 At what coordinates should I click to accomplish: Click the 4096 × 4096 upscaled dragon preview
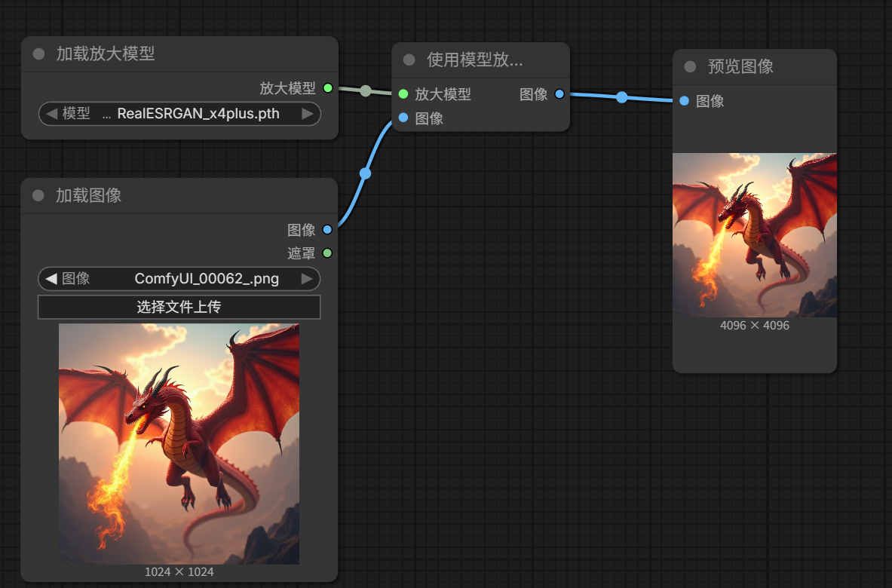pyautogui.click(x=754, y=235)
